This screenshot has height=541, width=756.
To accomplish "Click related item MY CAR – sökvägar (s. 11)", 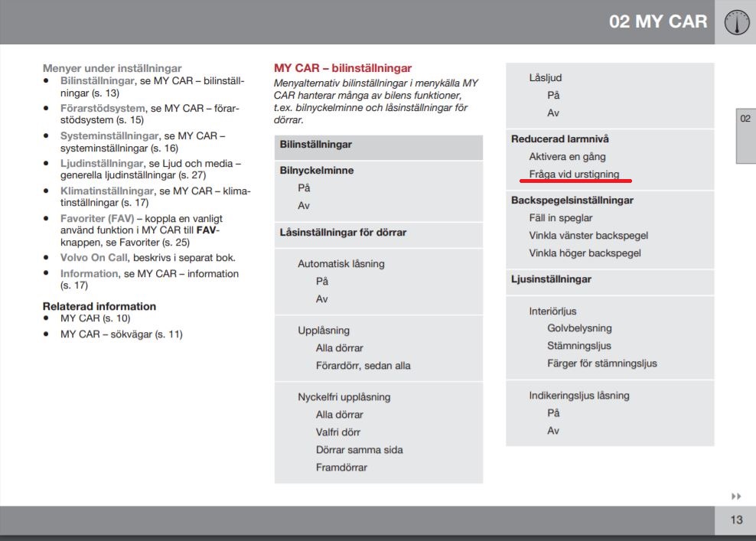I will [x=122, y=334].
